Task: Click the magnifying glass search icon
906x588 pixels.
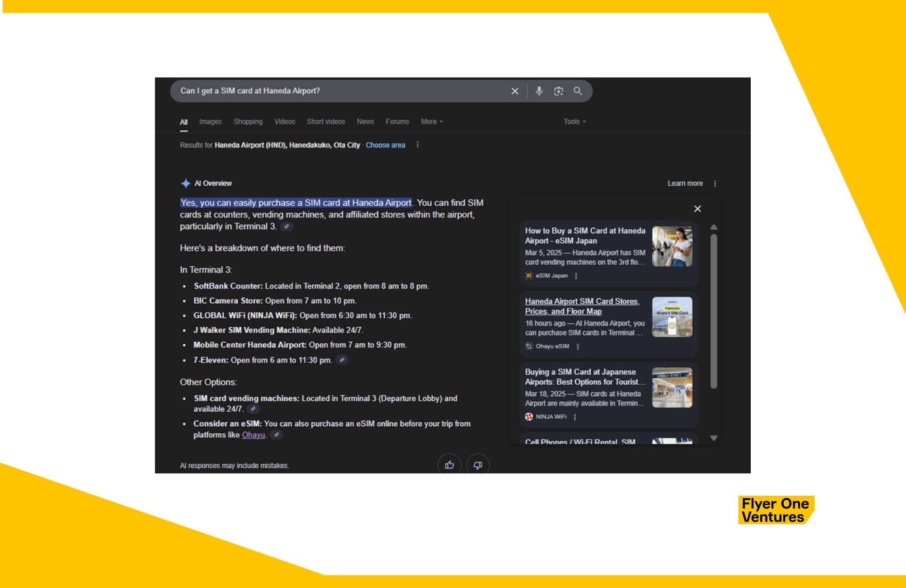Action: click(578, 91)
